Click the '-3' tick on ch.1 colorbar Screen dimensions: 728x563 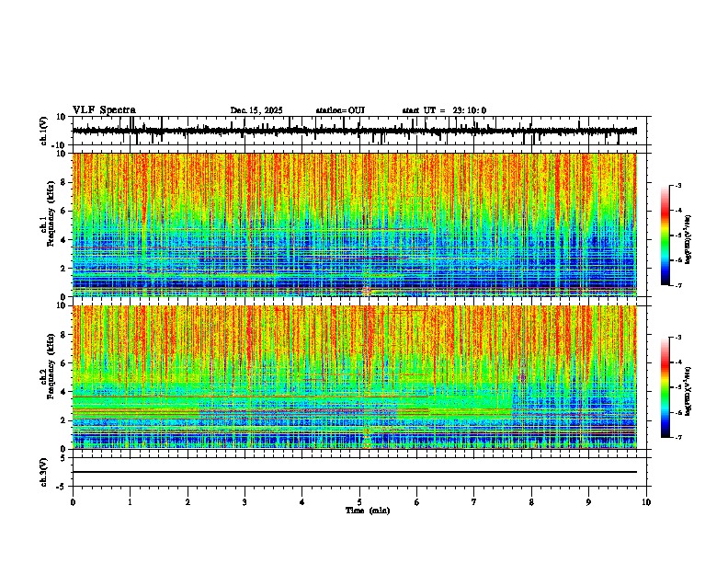pyautogui.click(x=678, y=185)
